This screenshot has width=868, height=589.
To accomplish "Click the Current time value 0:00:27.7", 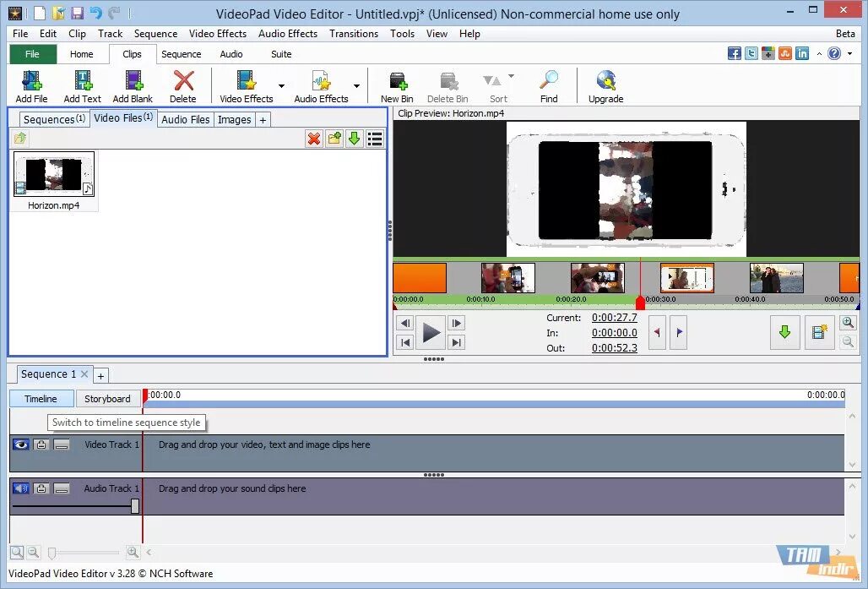I will [615, 318].
